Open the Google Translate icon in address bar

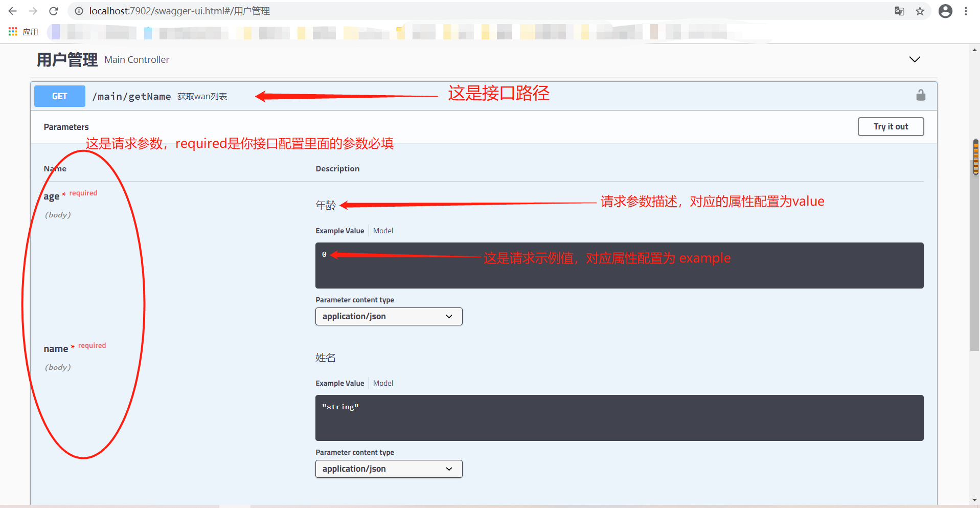(899, 11)
